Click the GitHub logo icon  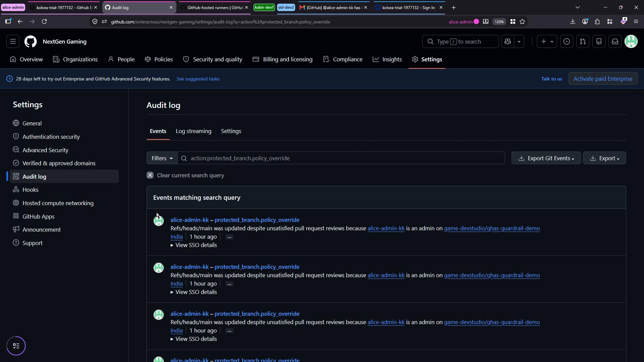point(31,42)
